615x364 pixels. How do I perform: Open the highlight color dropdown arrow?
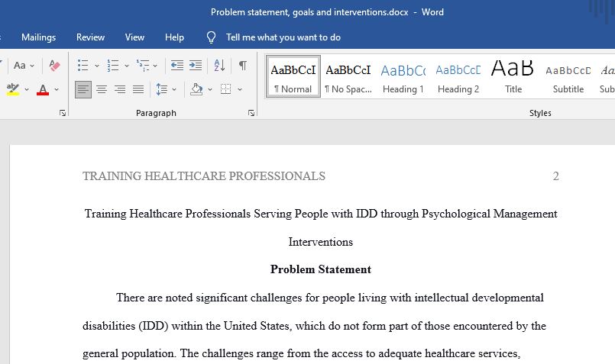(x=27, y=90)
